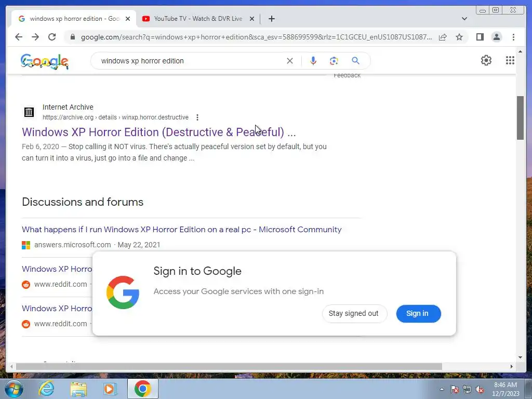Image resolution: width=532 pixels, height=399 pixels.
Task: Select the windows xp horror edition tab
Action: point(74,19)
